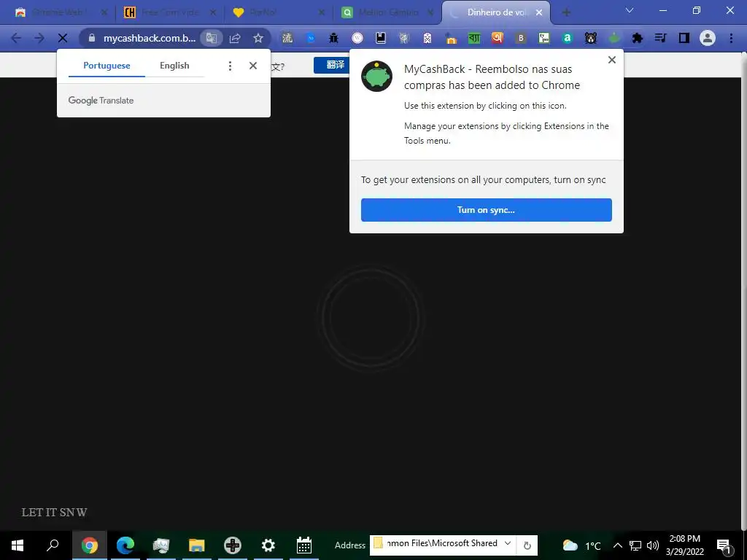Open clock showing 2:08 PM

(684, 545)
